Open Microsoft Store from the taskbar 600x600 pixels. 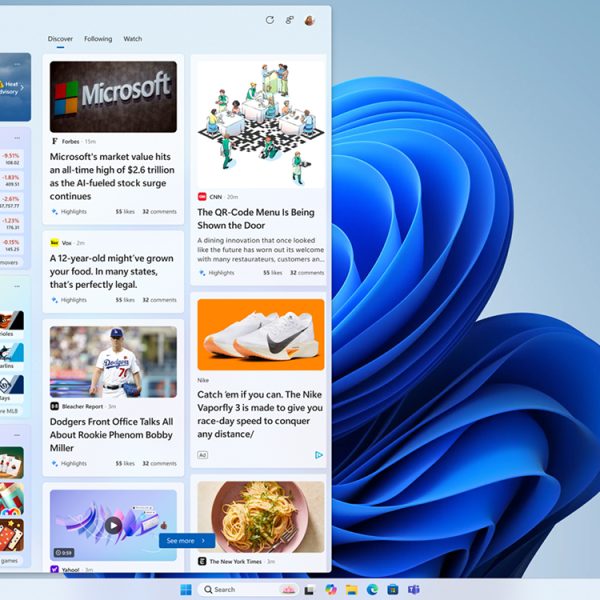point(393,589)
